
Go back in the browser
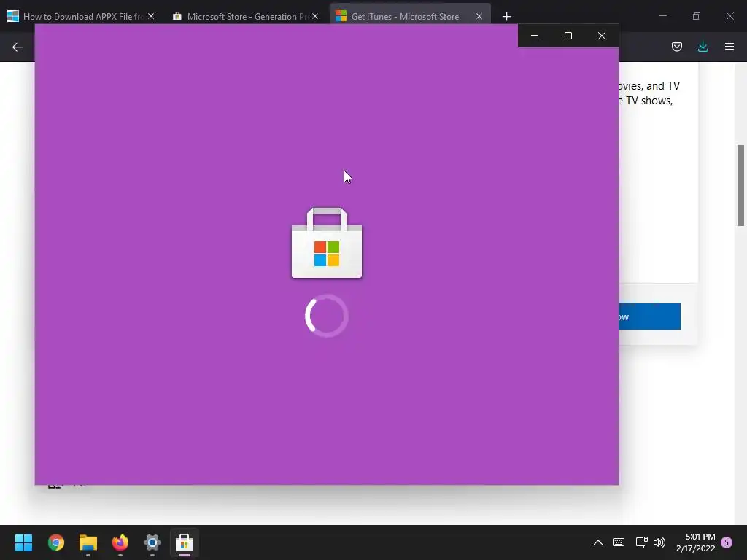pyautogui.click(x=18, y=47)
